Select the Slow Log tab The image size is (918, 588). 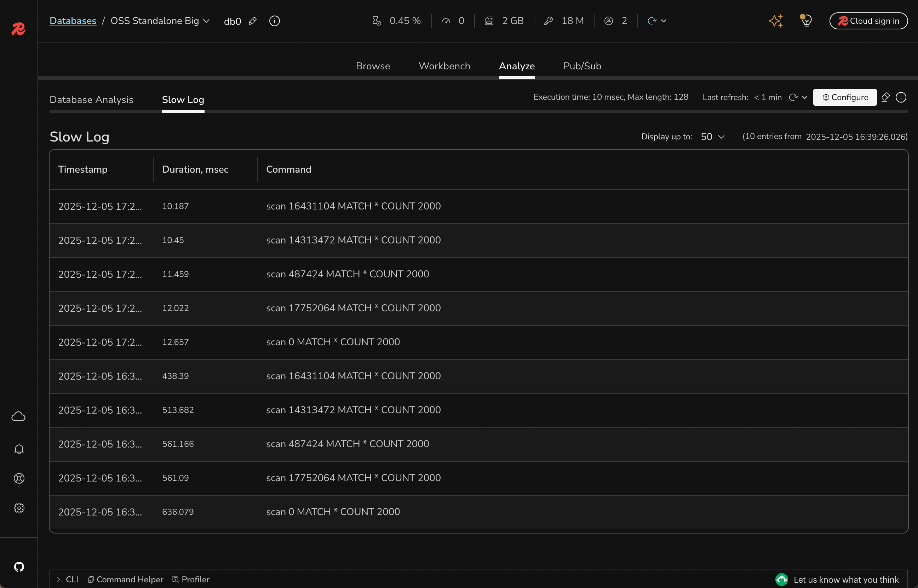[x=183, y=100]
